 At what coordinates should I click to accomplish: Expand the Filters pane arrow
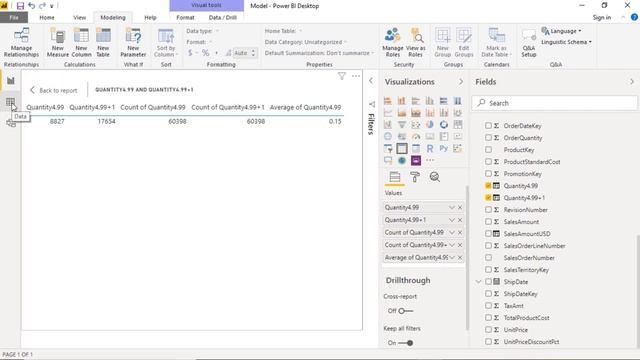tap(371, 81)
